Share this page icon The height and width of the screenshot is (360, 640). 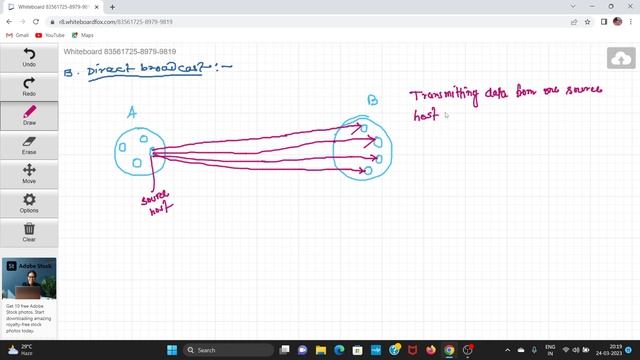point(574,22)
